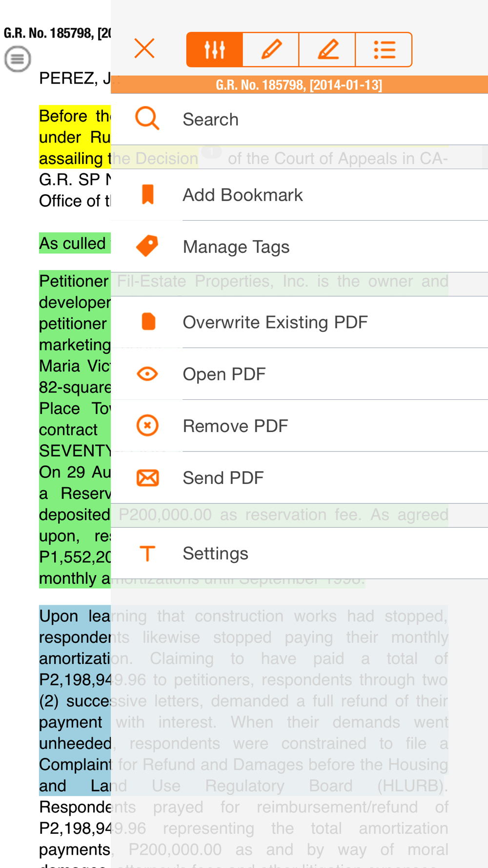Select Send PDF option

[223, 478]
